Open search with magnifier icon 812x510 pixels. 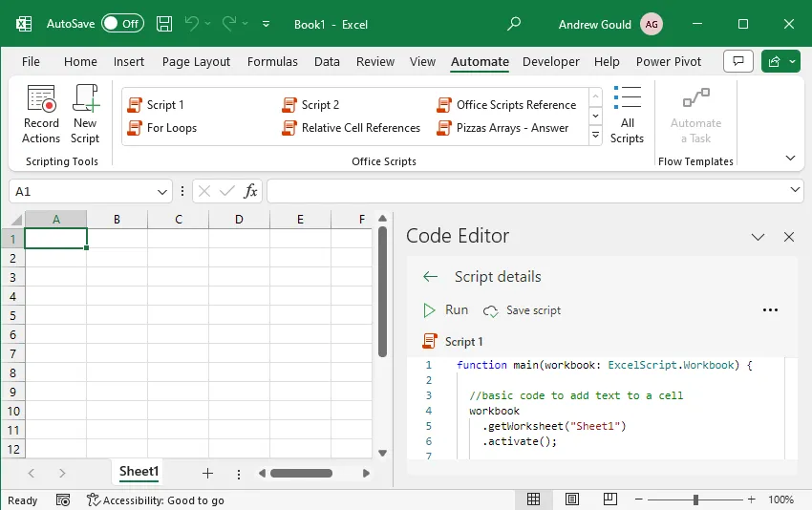513,24
